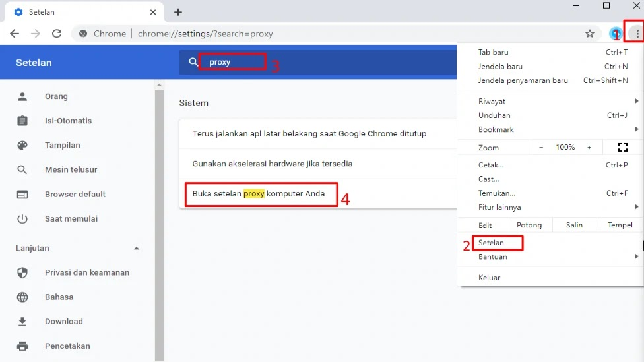
Task: Click the gear favicon on Setelan tab
Action: click(18, 12)
